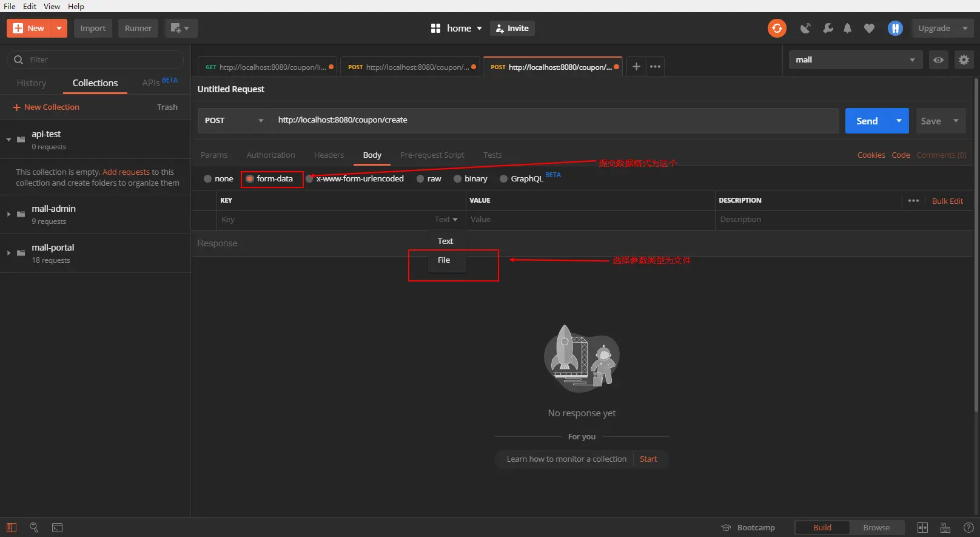Choose File from the type dropdown
980x537 pixels.
(448, 260)
